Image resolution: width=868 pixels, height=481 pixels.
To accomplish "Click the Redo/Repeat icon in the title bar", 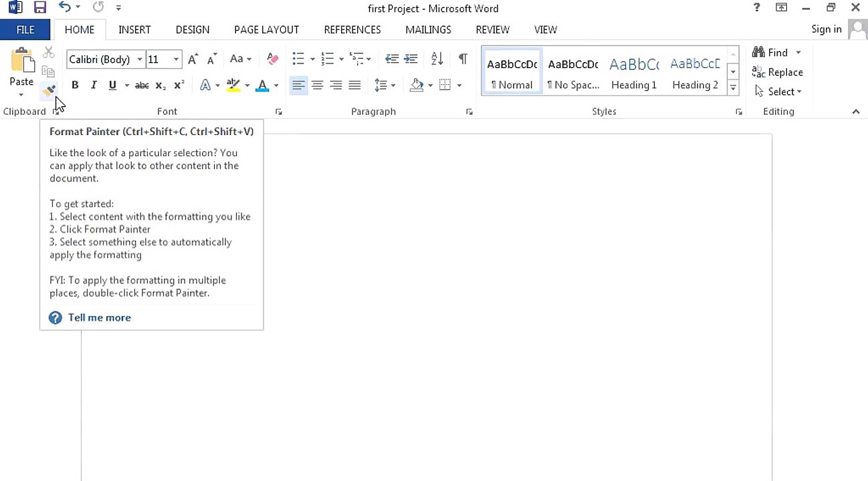I will [98, 7].
